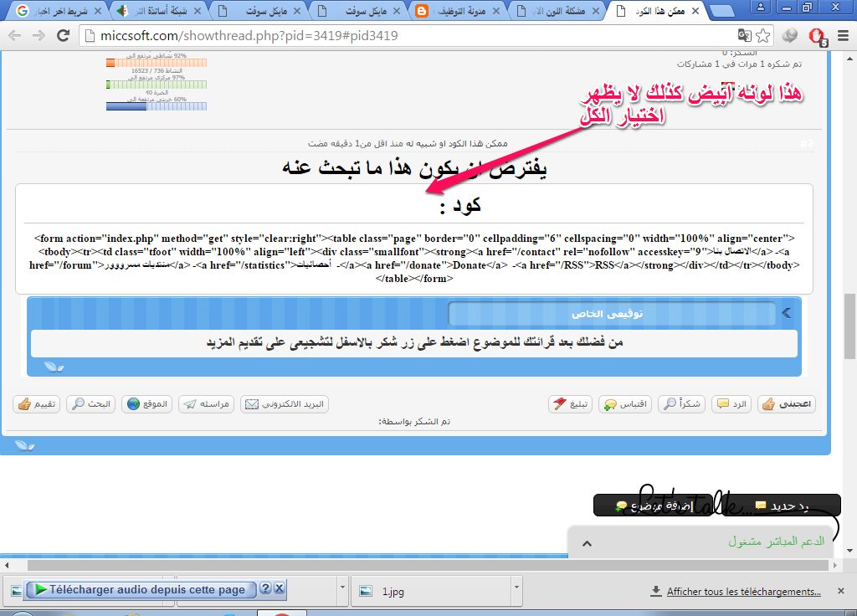Screen dimensions: 857x616
Task: Bookmark page with star icon
Action: click(x=763, y=36)
